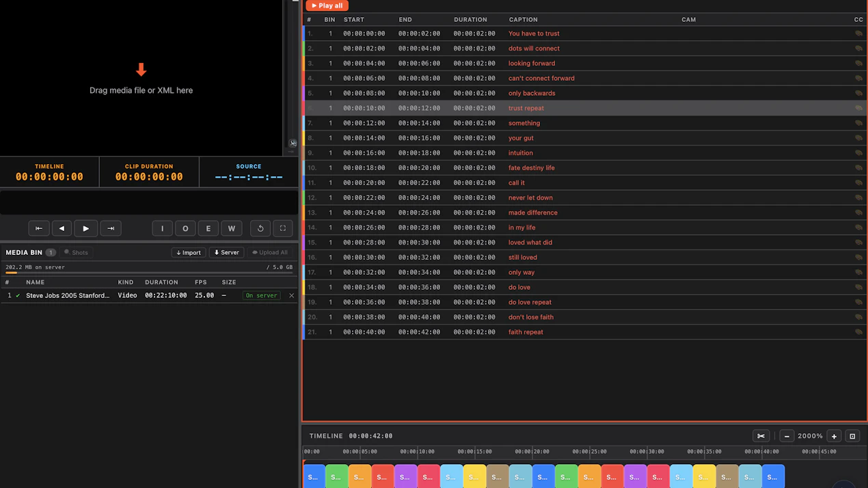868x488 pixels.
Task: Select caption "never let down"
Action: coord(530,198)
